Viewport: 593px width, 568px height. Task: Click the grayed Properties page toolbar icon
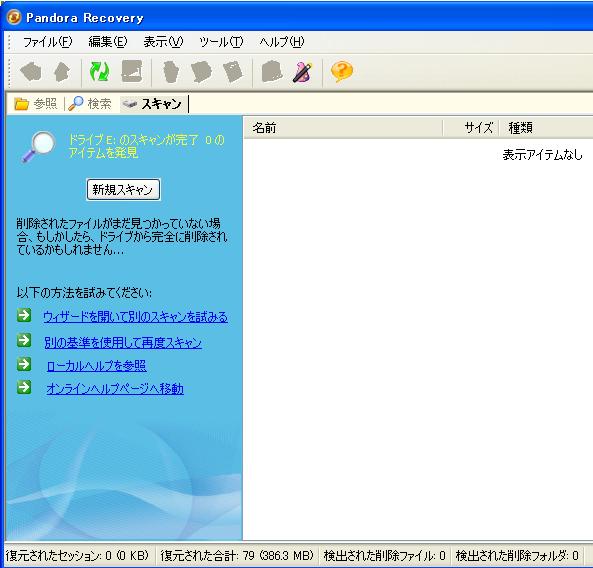(233, 72)
